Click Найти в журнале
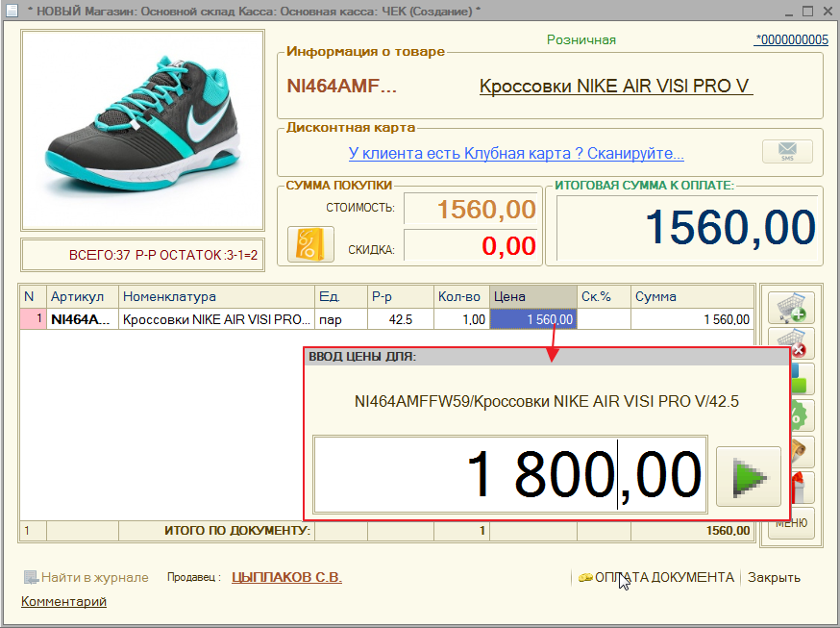This screenshot has height=628, width=840. coord(86,577)
